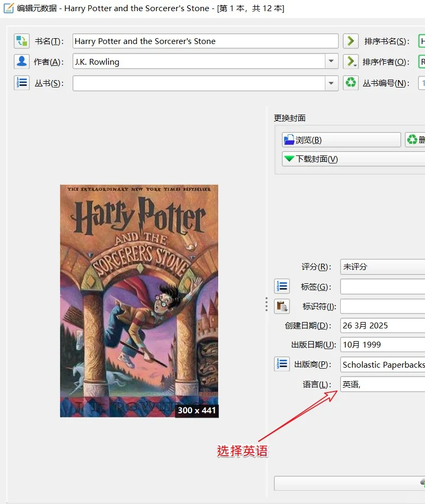Viewport: 425px width, 504px height.
Task: Click the 出版日期 field showing 10月 1999
Action: tap(383, 344)
